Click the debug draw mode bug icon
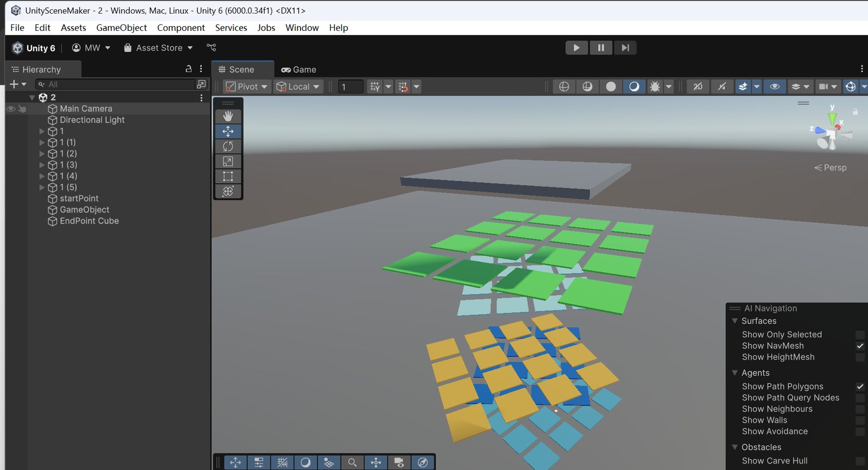The image size is (868, 470). (x=655, y=87)
